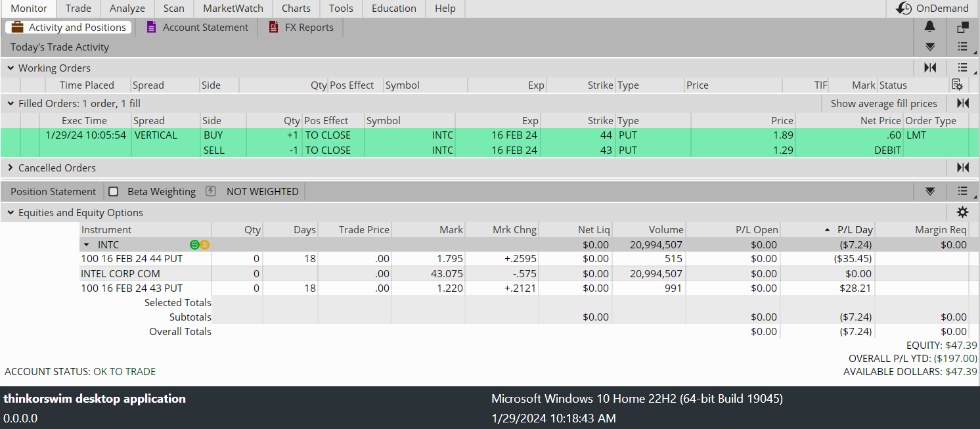Click the purple Account Statement document icon
Image resolution: width=980 pixels, height=429 pixels.
tap(152, 27)
